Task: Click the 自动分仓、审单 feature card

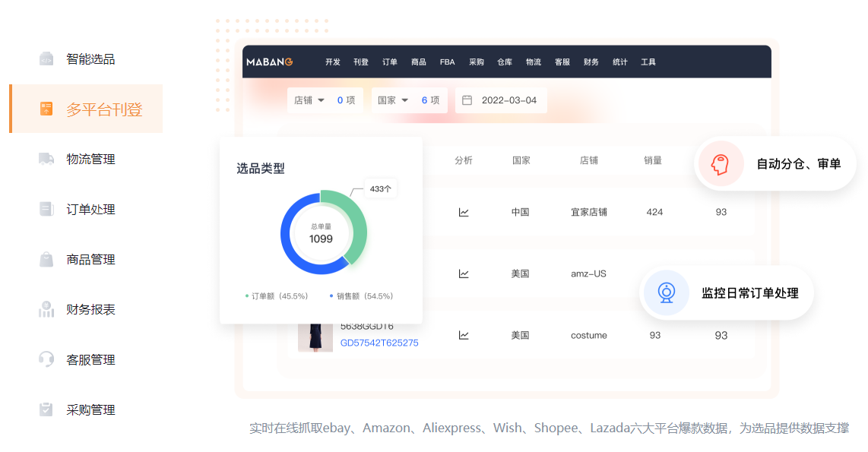Action: pyautogui.click(x=775, y=164)
